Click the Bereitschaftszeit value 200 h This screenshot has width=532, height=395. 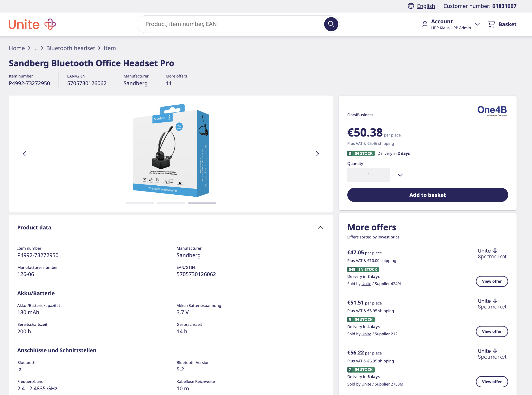pyautogui.click(x=24, y=332)
